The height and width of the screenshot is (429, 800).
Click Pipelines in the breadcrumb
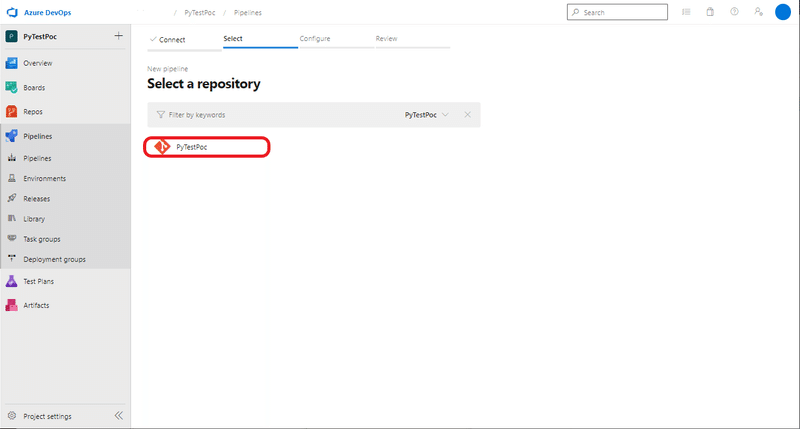coord(247,13)
